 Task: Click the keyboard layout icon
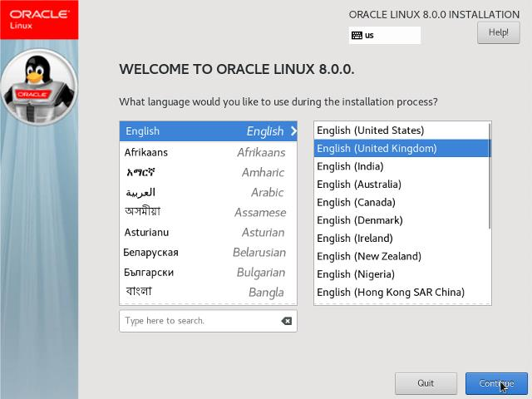click(357, 35)
